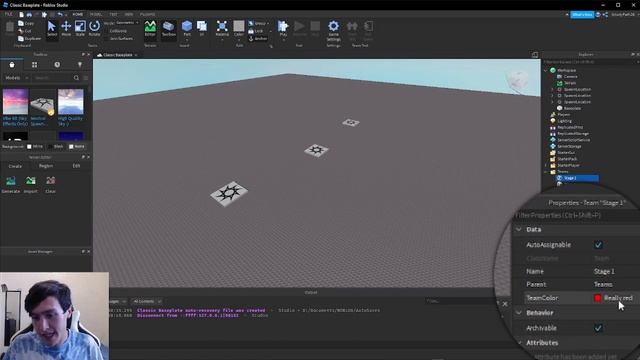Choose the Move tool
Viewport: 640px width, 360px height.
66,29
